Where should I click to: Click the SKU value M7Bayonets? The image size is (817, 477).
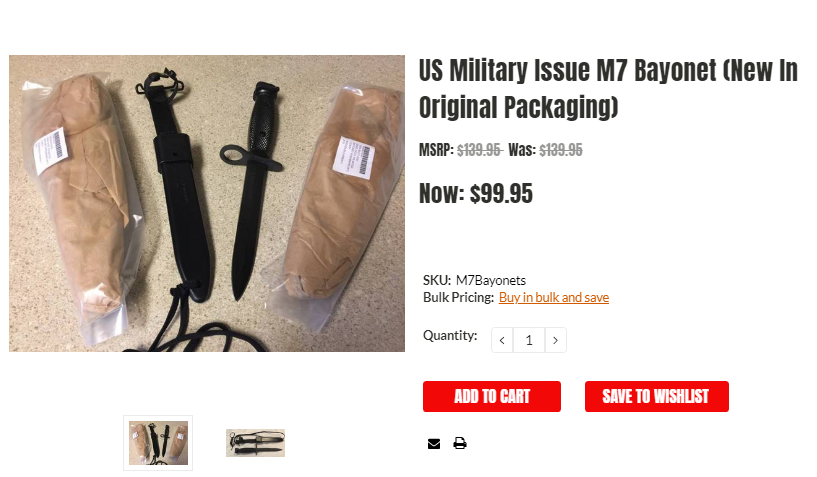point(491,280)
